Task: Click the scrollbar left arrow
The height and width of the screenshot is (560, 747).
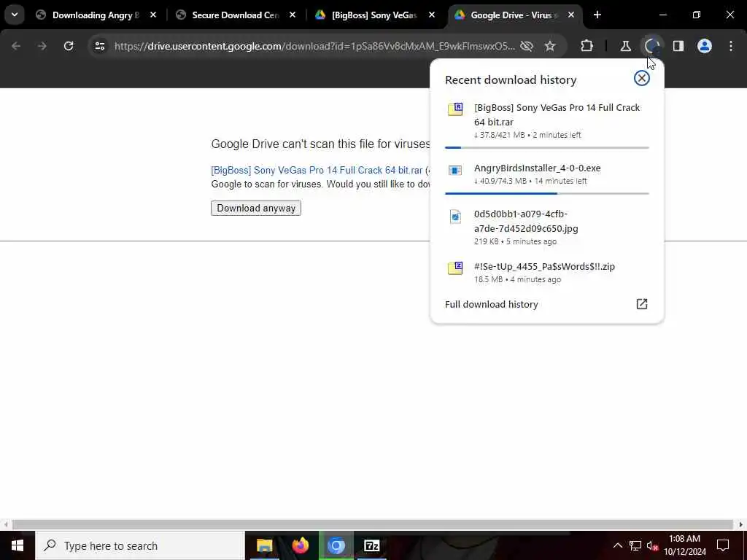Action: pyautogui.click(x=5, y=525)
